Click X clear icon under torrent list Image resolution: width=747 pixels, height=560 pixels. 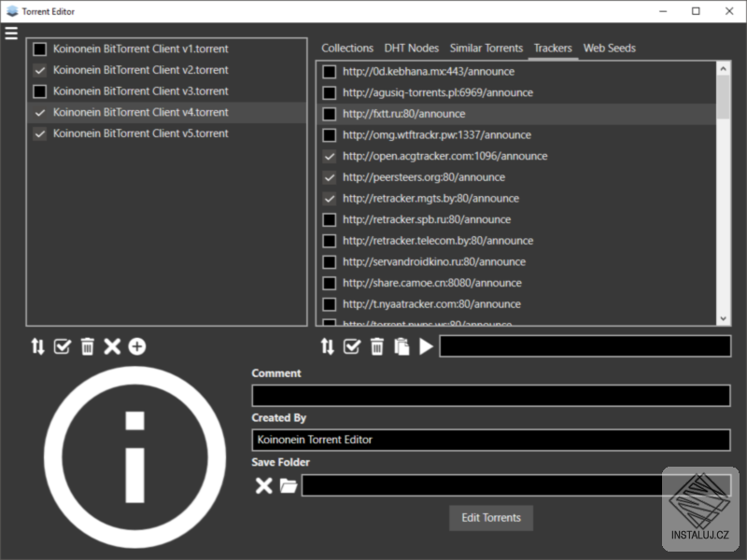(112, 346)
